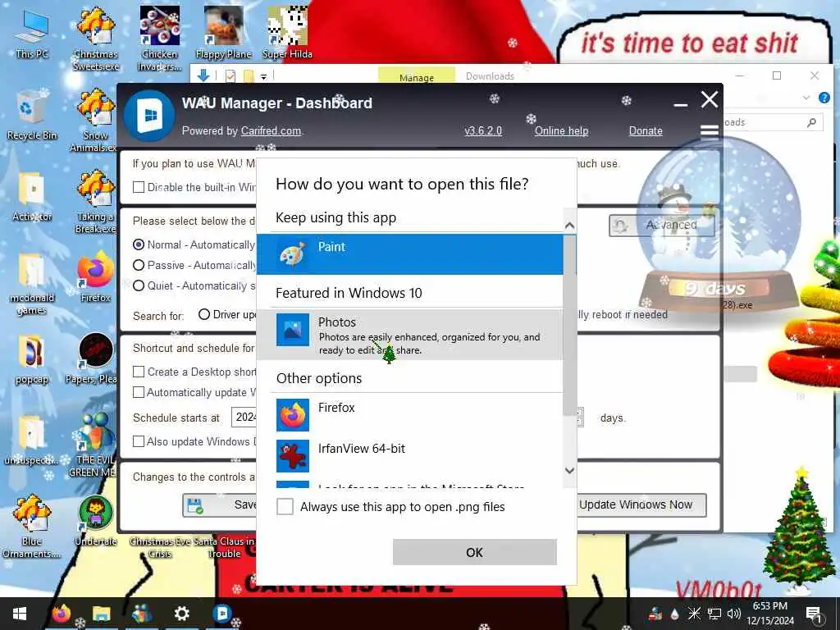The image size is (840, 630).
Task: Click OK in the open-with dialog
Action: coord(475,552)
